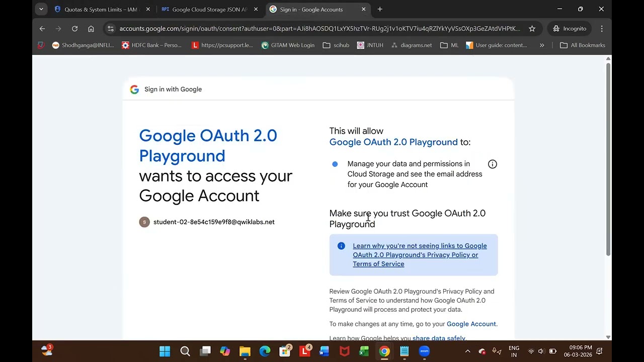The width and height of the screenshot is (644, 362).
Task: Open Microsoft Edge from taskbar
Action: pos(265,351)
